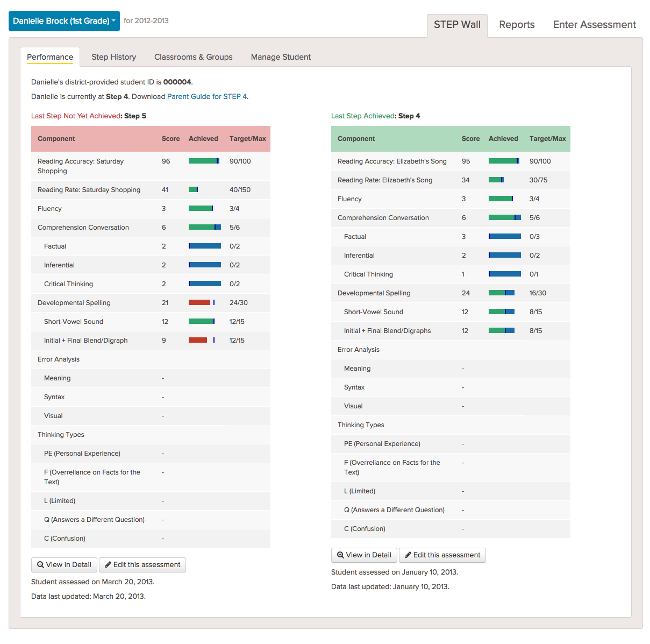Click 'Student assessed on March 20, 2013.'
Viewport: 650px width, 644px height.
(93, 582)
